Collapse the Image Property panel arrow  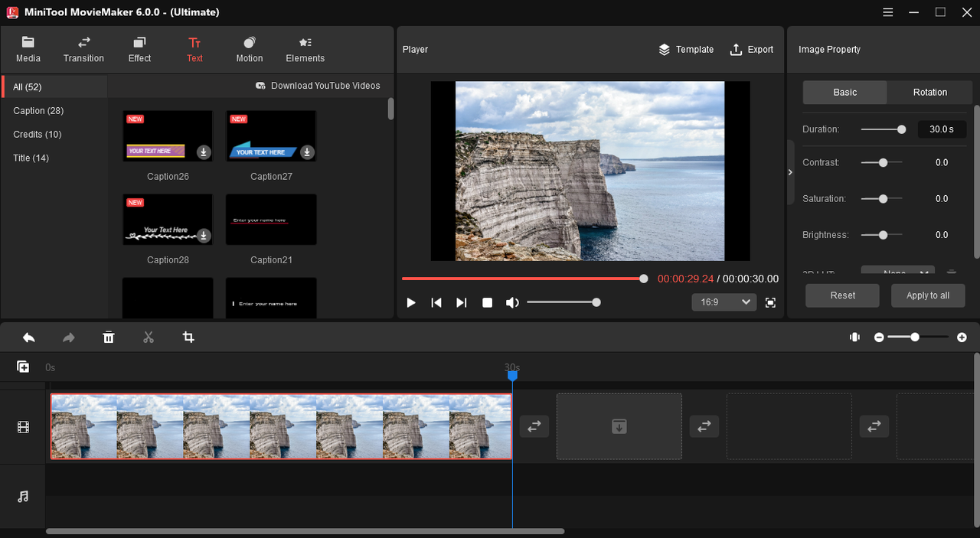[x=791, y=172]
